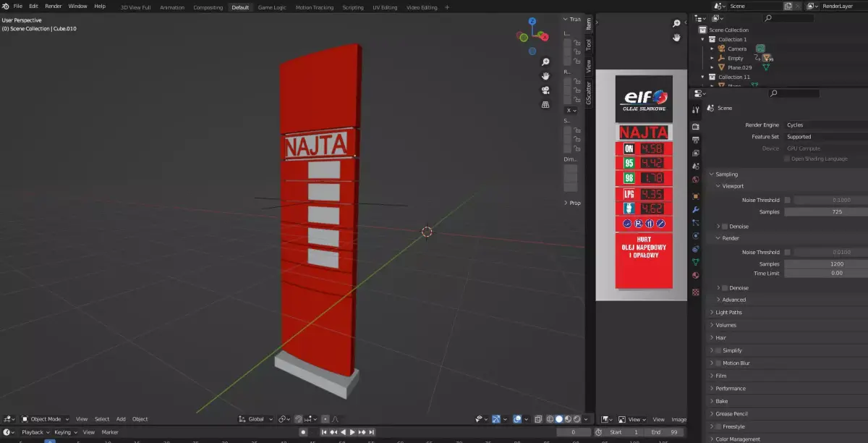Select wireframe viewport shading mode
The image size is (868, 443).
pos(550,419)
